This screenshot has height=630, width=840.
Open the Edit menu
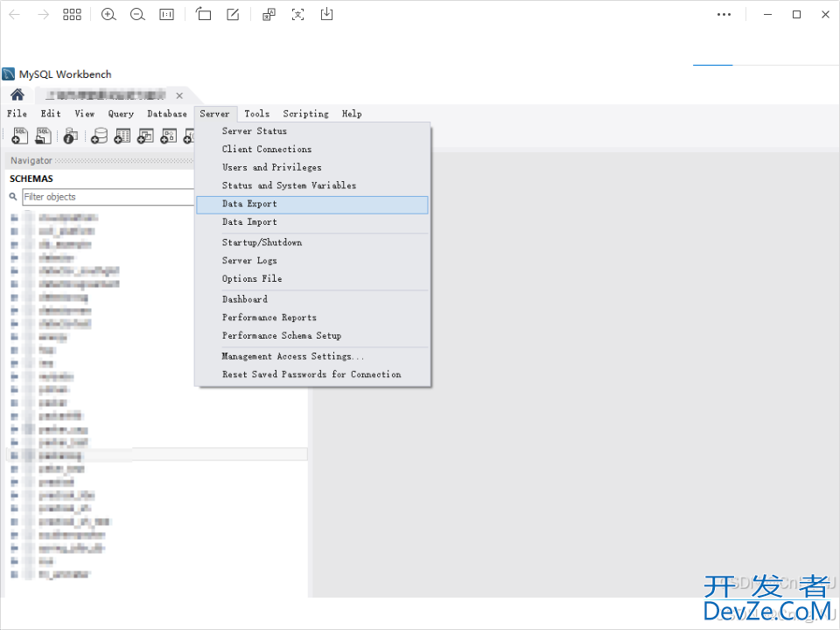point(51,114)
